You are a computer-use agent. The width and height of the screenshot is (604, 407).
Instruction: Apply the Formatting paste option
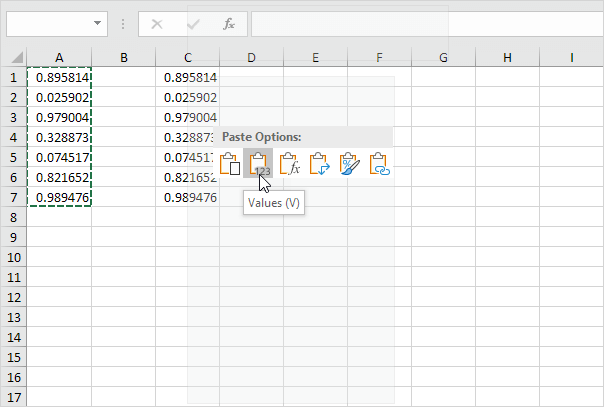tap(349, 164)
